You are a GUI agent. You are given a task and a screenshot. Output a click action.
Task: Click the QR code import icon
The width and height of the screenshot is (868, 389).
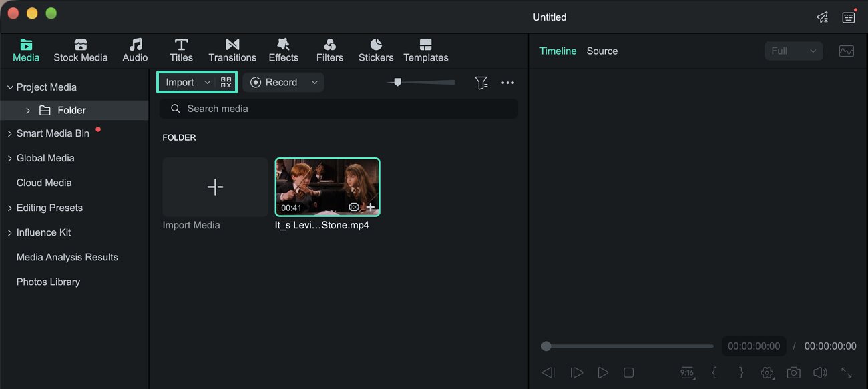pos(226,83)
